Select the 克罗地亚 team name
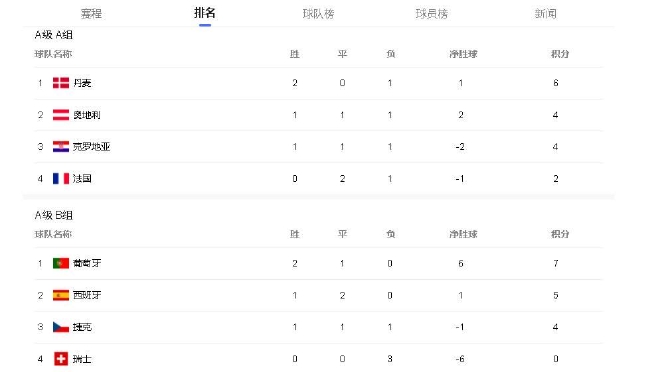The image size is (650, 372). [92, 146]
